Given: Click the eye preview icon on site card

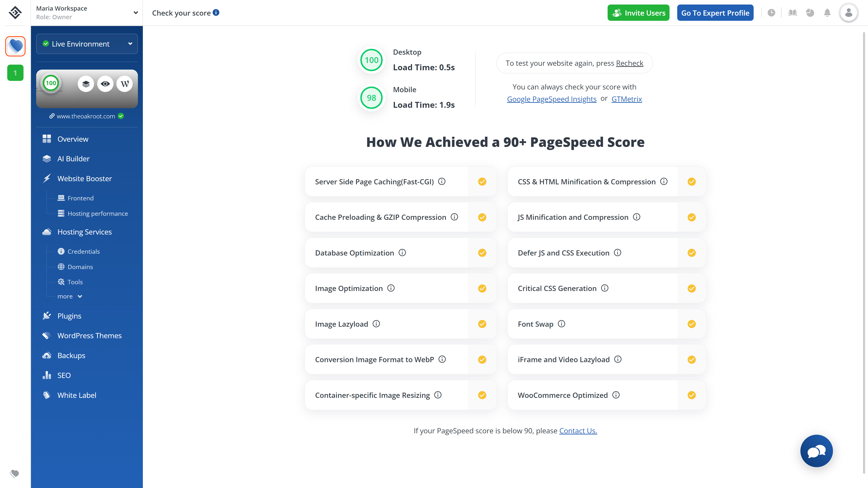Looking at the screenshot, I should (x=105, y=84).
